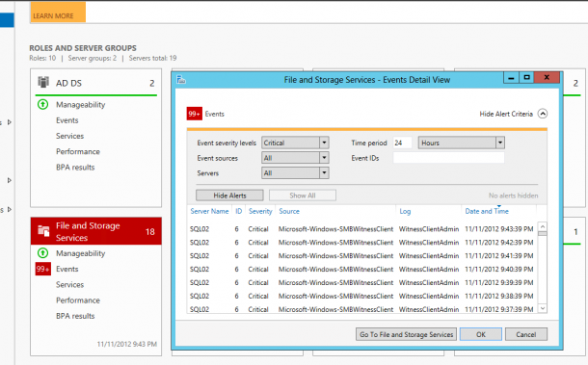
Task: Select event row dated 11/11/2012 9:37:39 PM
Action: (361, 309)
